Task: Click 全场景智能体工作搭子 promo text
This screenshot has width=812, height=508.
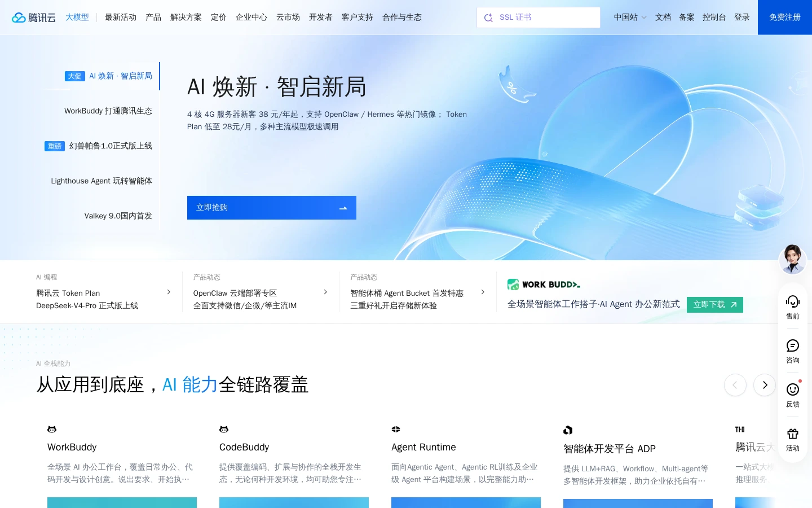Action: pyautogui.click(x=594, y=304)
